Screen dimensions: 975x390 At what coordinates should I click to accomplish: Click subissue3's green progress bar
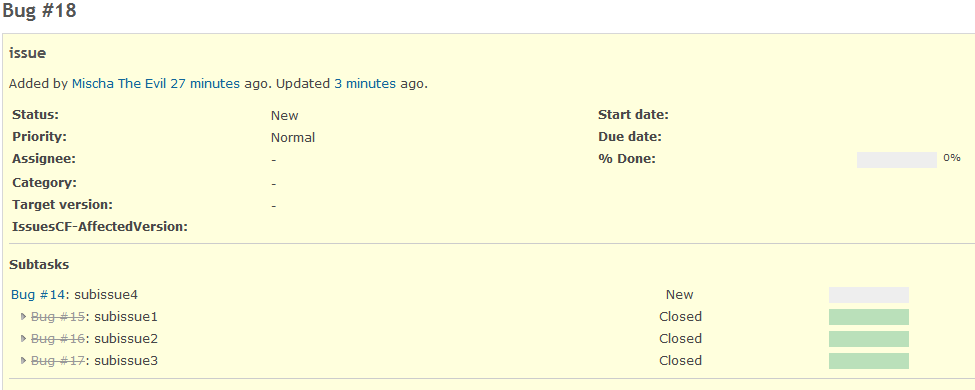tap(869, 361)
